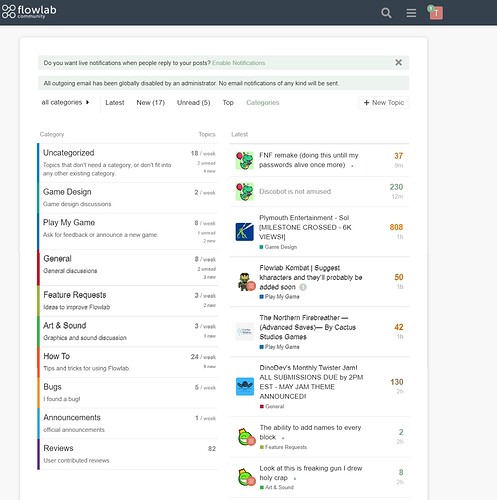
Task: Open the freaking gun I drew topic
Action: click(311, 473)
